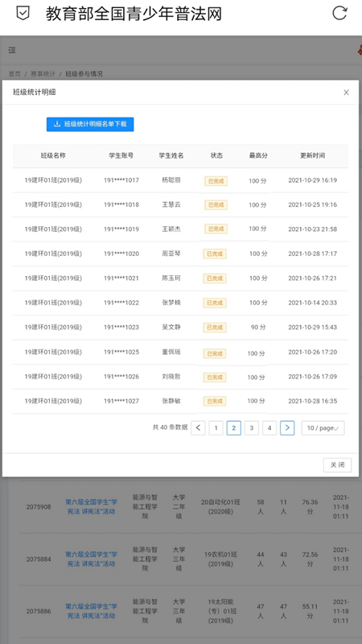This screenshot has width=362, height=644.
Task: Close the 班级统计明细 dialog with the X
Action: [346, 93]
